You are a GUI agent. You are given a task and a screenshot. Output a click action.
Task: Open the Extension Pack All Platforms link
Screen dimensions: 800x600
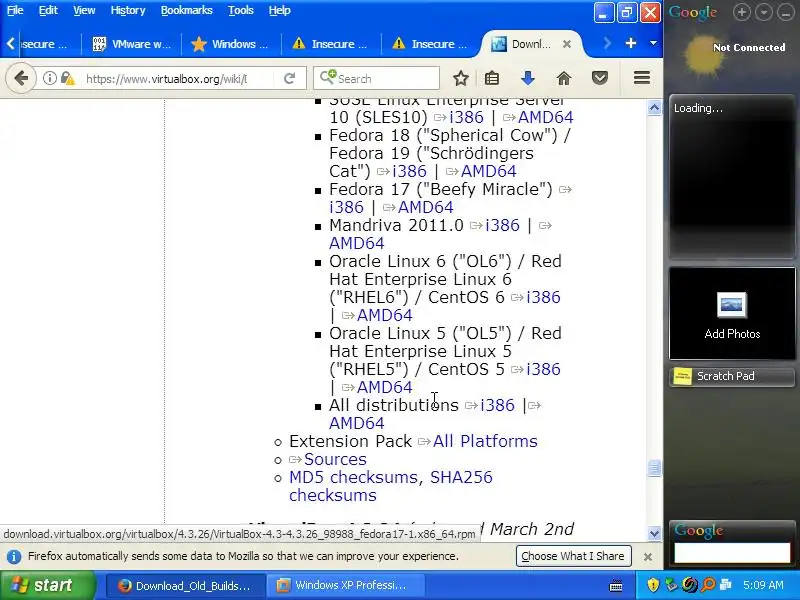click(485, 441)
